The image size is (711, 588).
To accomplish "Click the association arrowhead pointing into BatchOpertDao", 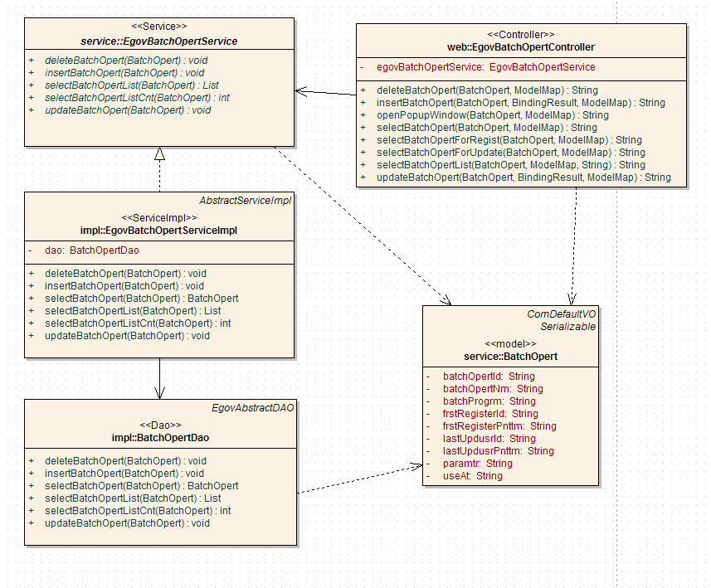I will [x=159, y=393].
